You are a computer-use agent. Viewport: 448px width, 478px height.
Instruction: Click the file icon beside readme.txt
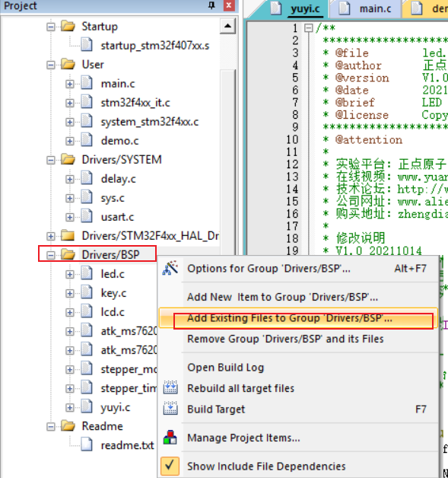[x=87, y=445]
